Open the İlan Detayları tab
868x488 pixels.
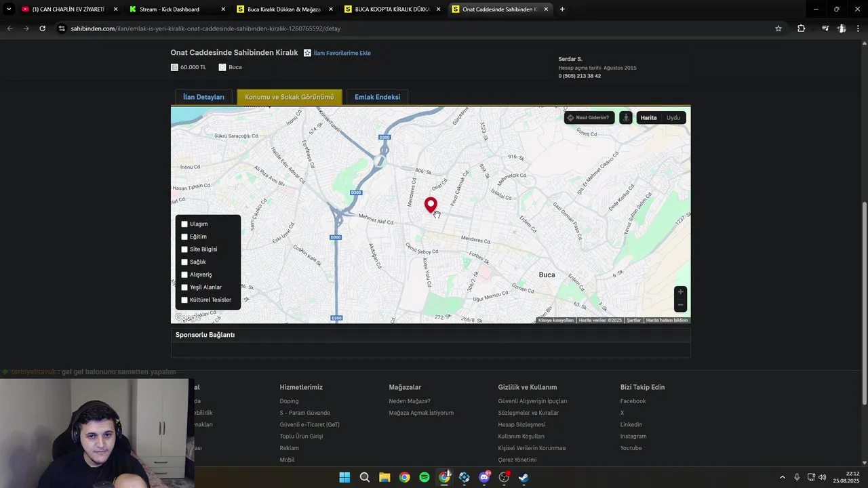[x=203, y=97]
